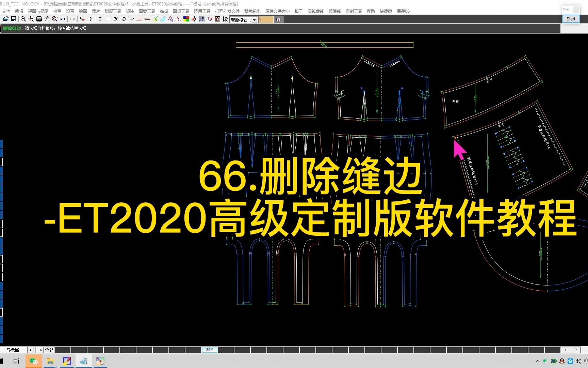Image resolution: width=588 pixels, height=368 pixels.
Task: Click the rotate arrow toolbar icon
Action: point(124,19)
